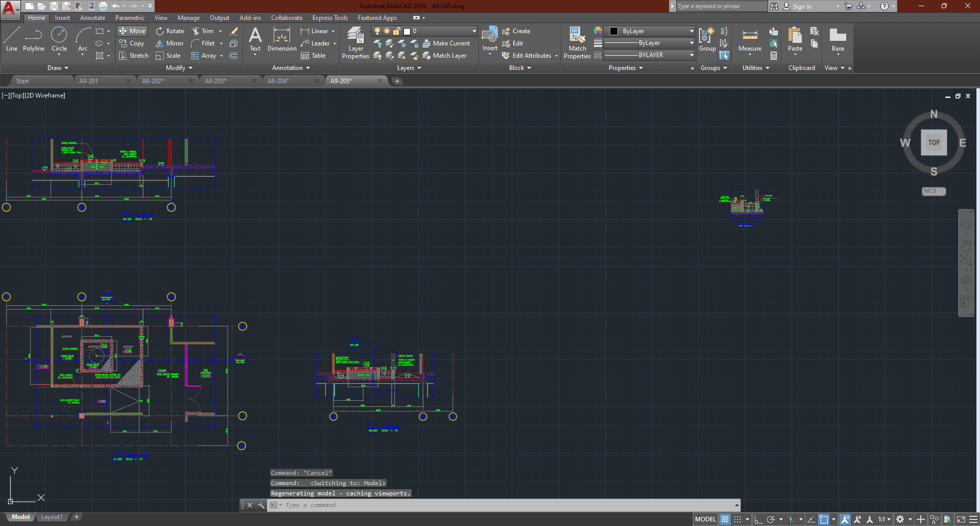Toggle snap mode dots in status bar
This screenshot has width=980, height=526.
tap(737, 519)
